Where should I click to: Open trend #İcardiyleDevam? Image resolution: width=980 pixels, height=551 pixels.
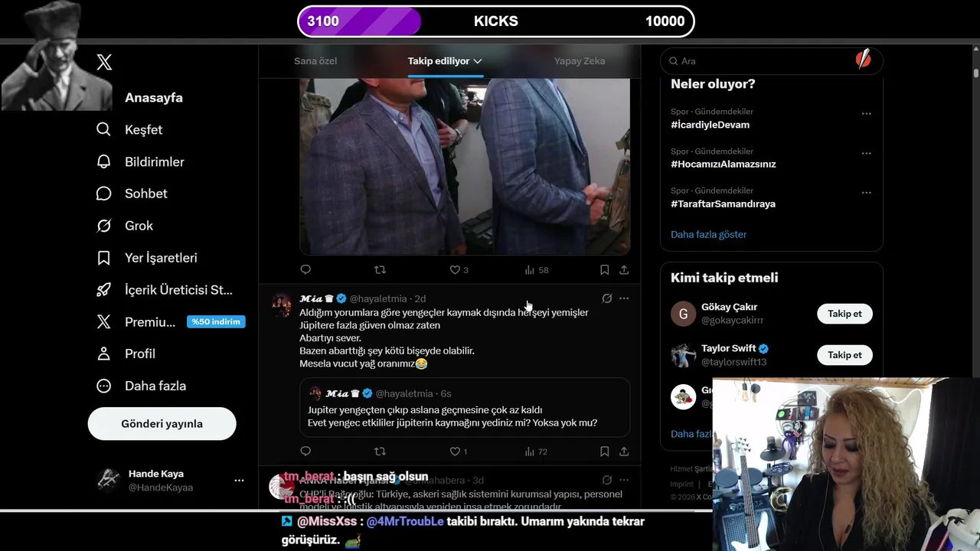[x=710, y=125]
